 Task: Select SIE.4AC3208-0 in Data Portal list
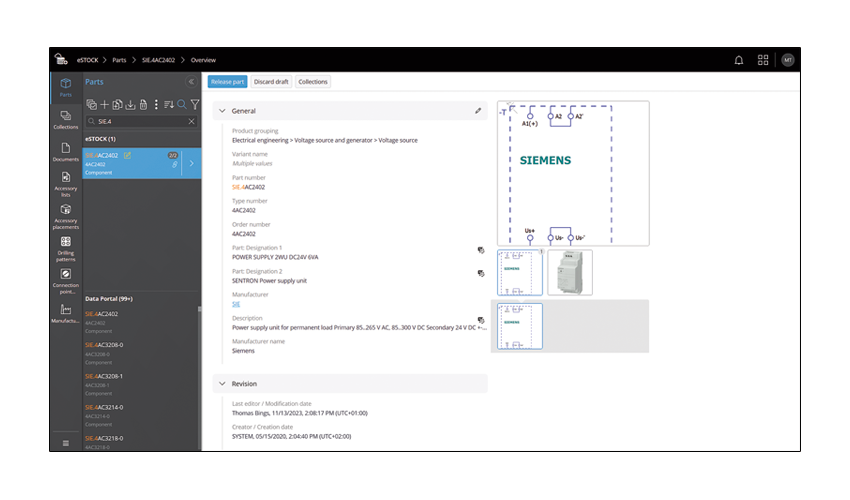coord(140,353)
